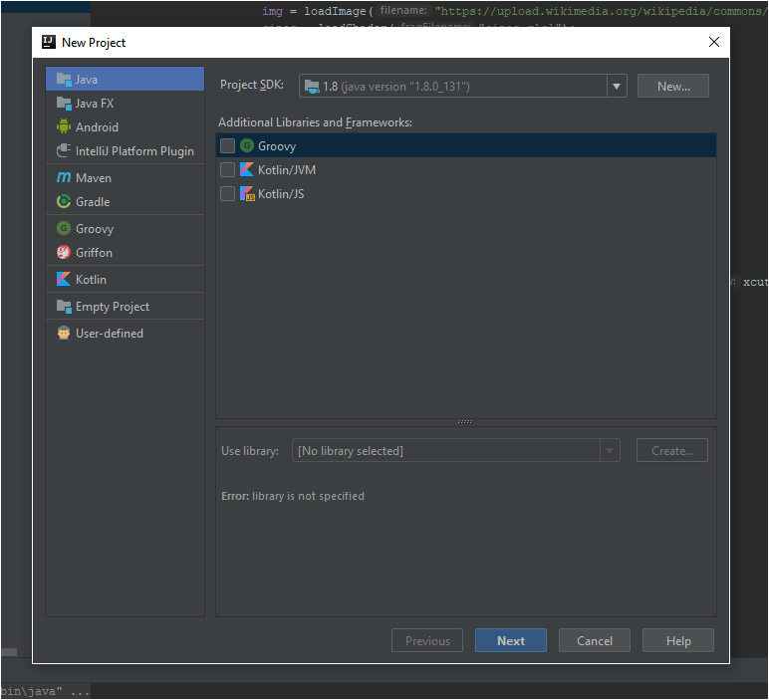Select the Java project type folder icon
The height and width of the screenshot is (700, 769).
point(64,79)
